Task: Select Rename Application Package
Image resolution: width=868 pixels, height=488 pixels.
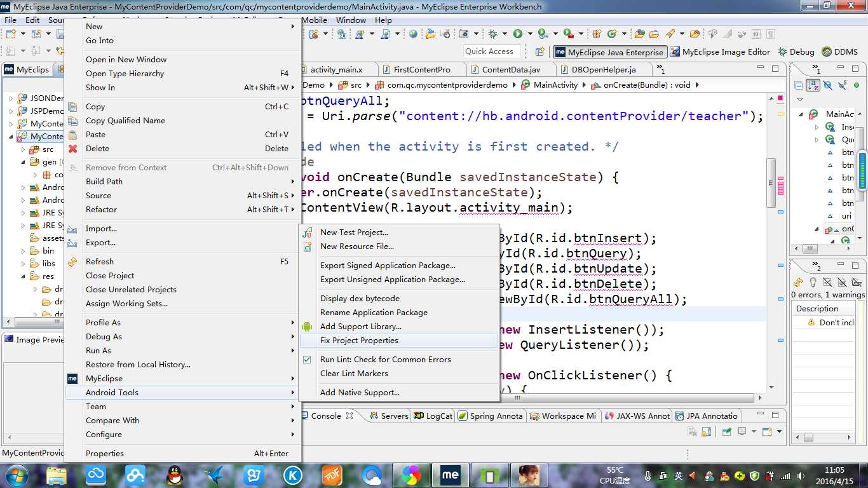Action: click(399, 313)
